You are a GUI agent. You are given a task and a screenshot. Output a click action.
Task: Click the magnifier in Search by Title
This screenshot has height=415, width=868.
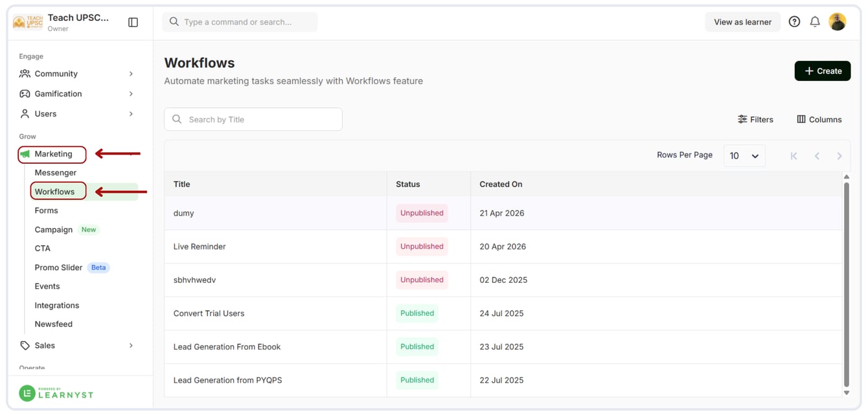click(177, 119)
